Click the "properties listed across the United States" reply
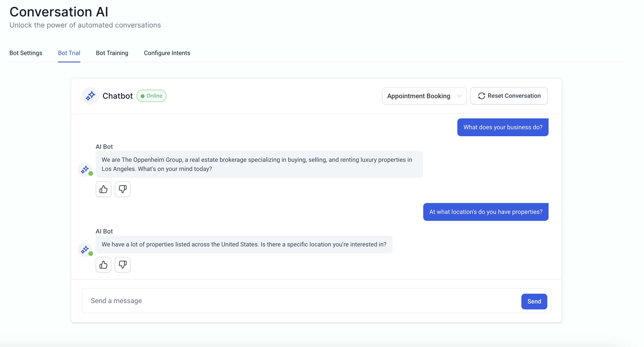 244,245
